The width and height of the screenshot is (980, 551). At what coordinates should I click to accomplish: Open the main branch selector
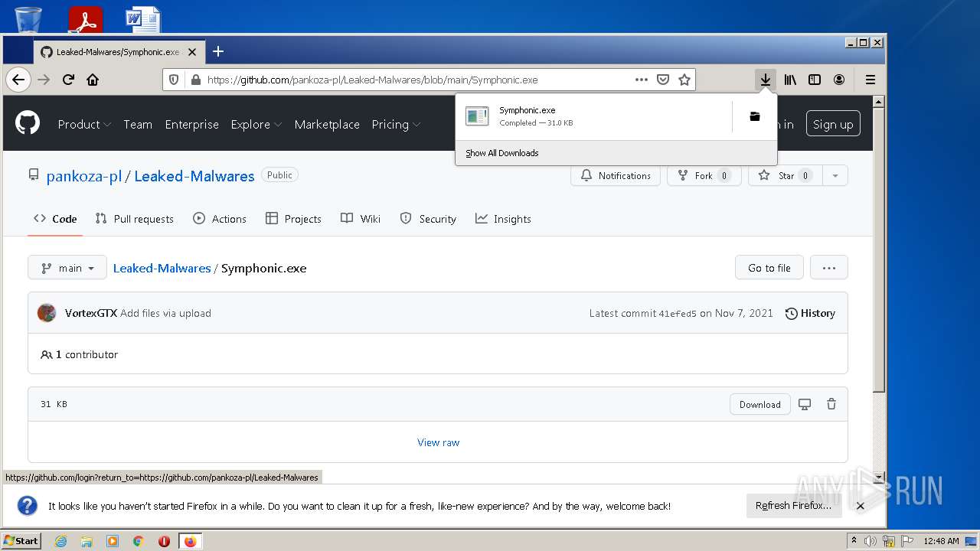point(67,268)
